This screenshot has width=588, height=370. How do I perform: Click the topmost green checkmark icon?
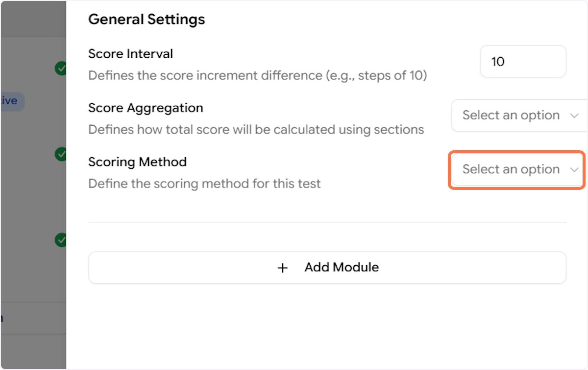point(60,68)
